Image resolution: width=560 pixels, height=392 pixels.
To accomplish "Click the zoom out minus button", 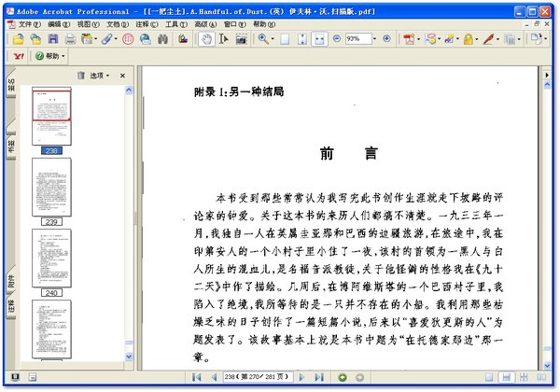I will [x=336, y=38].
